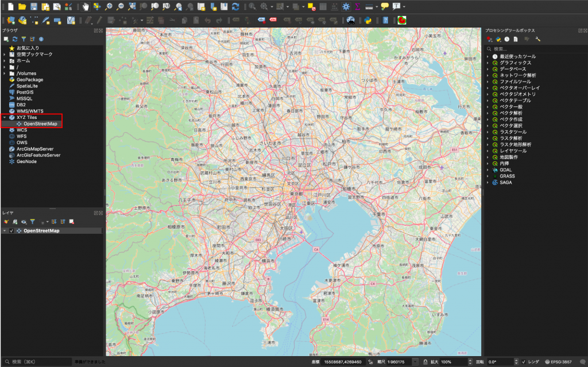The height and width of the screenshot is (367, 588).
Task: Select the SpatiaLite browser entry
Action: pos(27,86)
